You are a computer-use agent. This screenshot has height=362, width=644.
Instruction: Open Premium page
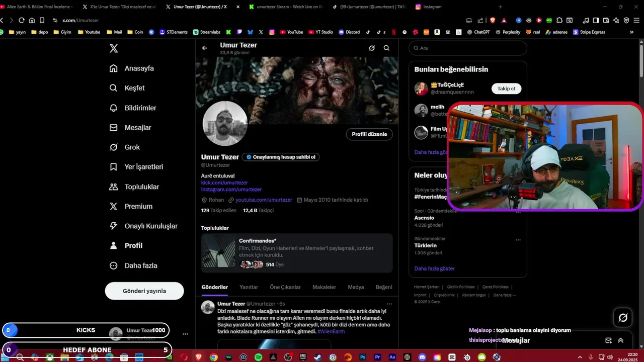tap(131, 207)
